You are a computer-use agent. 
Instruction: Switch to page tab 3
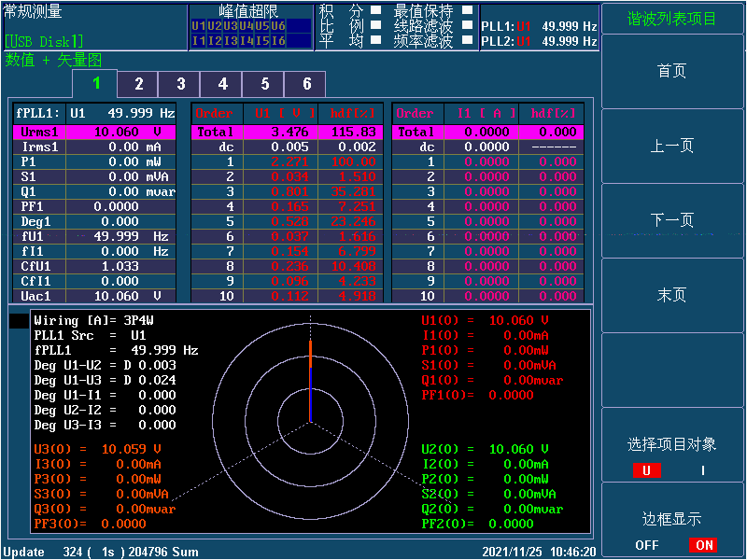pos(180,84)
